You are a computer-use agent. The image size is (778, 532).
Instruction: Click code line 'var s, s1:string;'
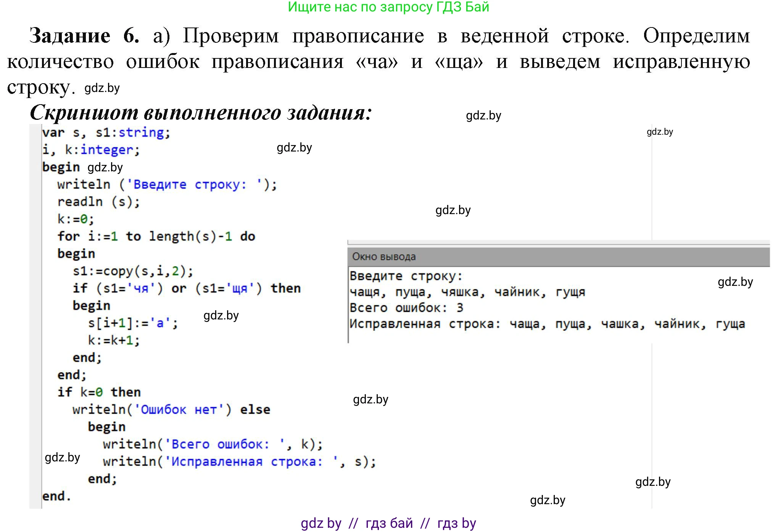[x=106, y=133]
